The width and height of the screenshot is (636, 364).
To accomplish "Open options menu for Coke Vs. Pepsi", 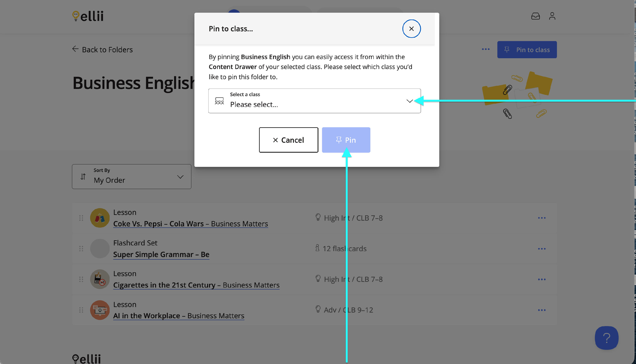I will [x=542, y=218].
